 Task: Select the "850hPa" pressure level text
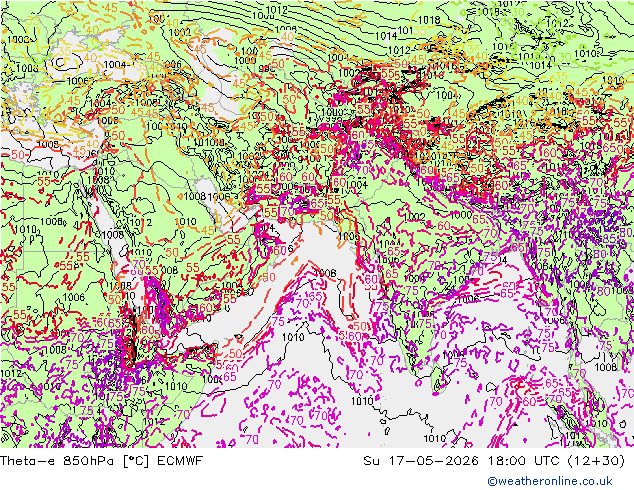pos(88,460)
